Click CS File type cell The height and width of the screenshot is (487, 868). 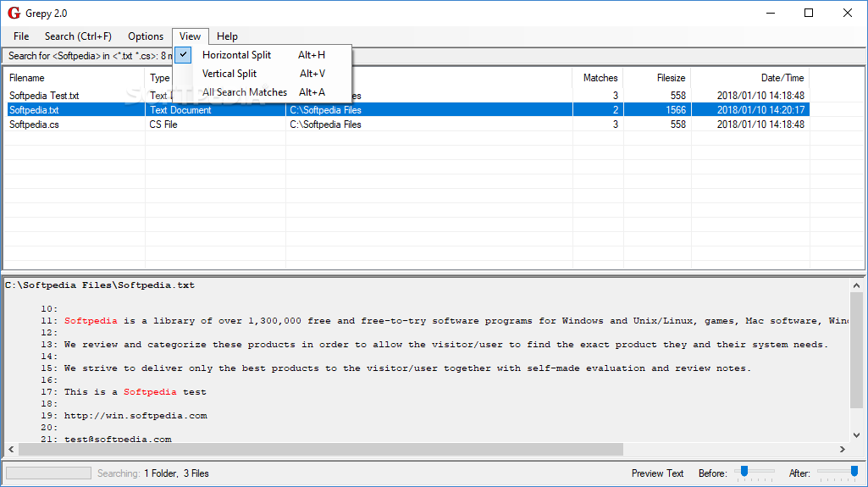[x=163, y=125]
